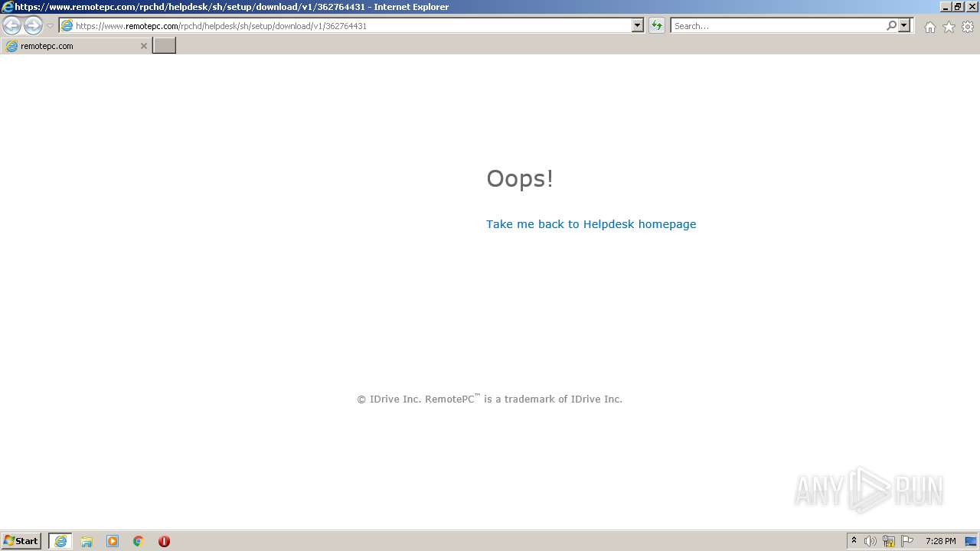Launch the media player taskbar icon
The width and height of the screenshot is (980, 551).
113,541
